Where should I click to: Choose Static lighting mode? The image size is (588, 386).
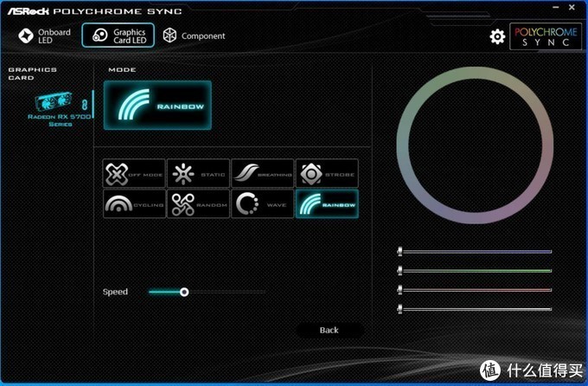198,173
